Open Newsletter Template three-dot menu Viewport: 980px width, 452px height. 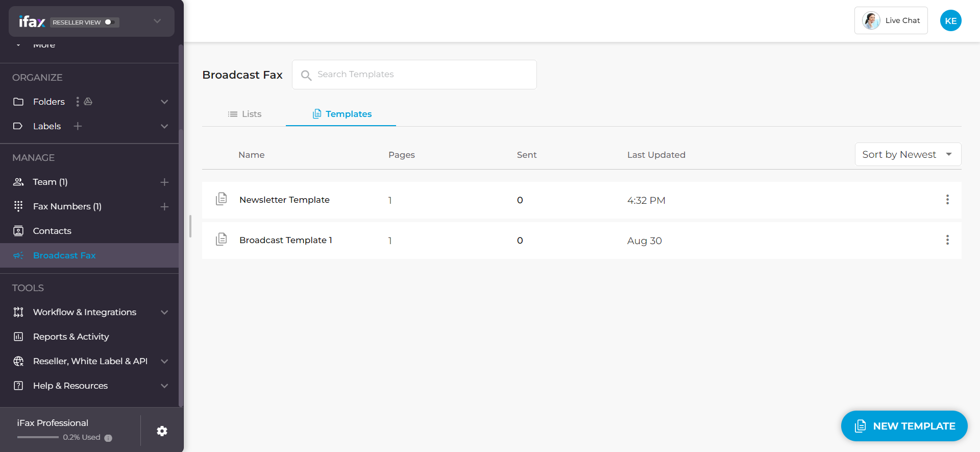(x=947, y=200)
